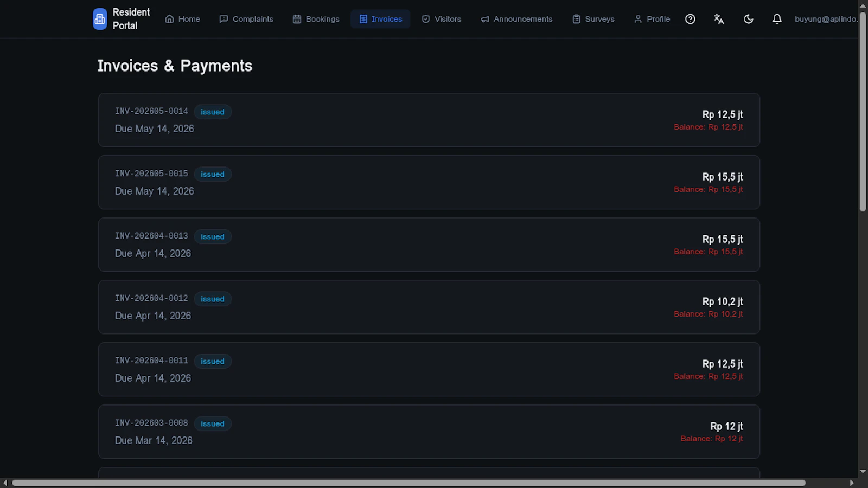Click the help question-mark icon
Image resolution: width=868 pixels, height=488 pixels.
(690, 19)
